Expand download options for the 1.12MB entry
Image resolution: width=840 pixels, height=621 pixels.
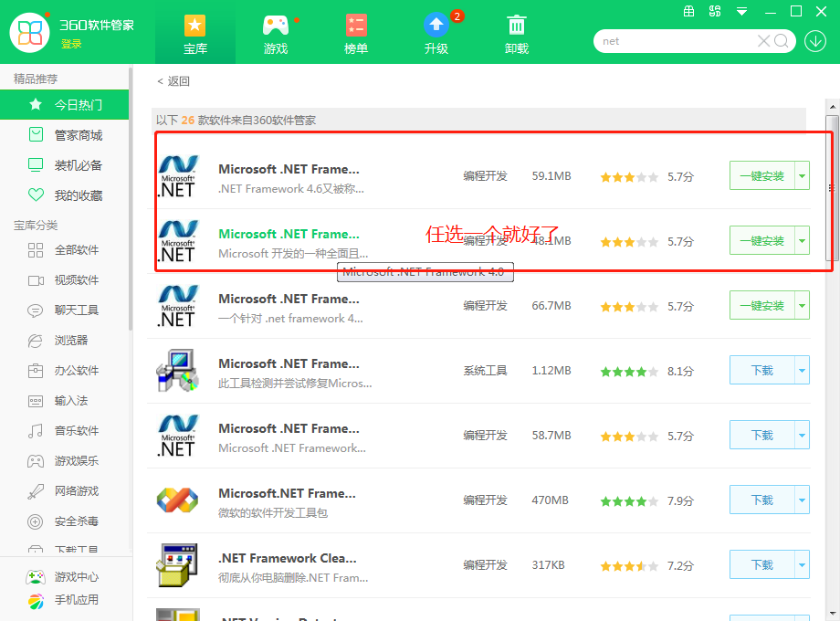tap(802, 370)
